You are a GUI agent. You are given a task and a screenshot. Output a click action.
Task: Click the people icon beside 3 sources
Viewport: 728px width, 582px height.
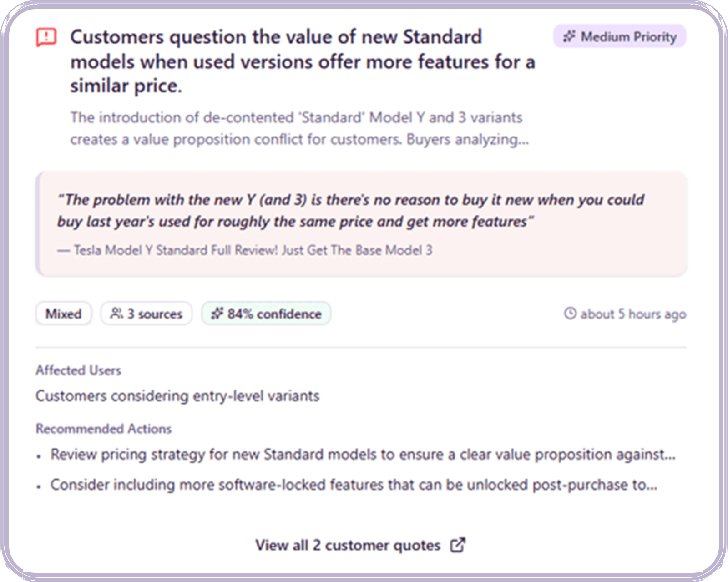(116, 314)
